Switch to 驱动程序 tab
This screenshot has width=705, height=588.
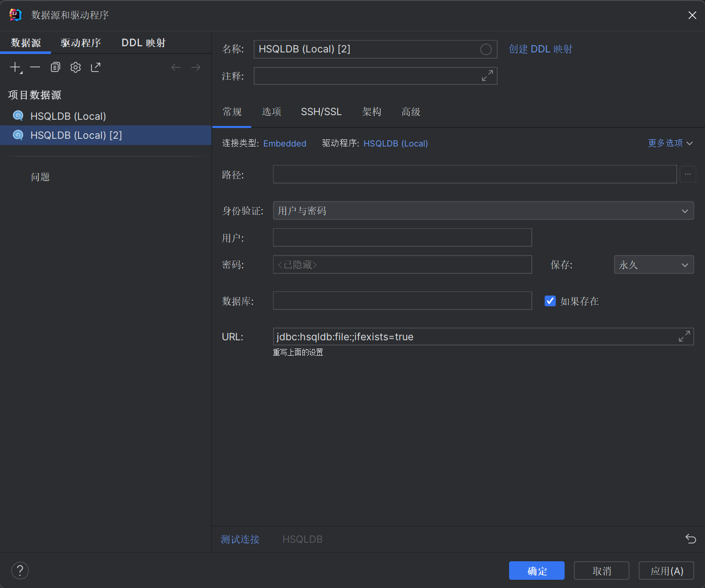point(81,43)
